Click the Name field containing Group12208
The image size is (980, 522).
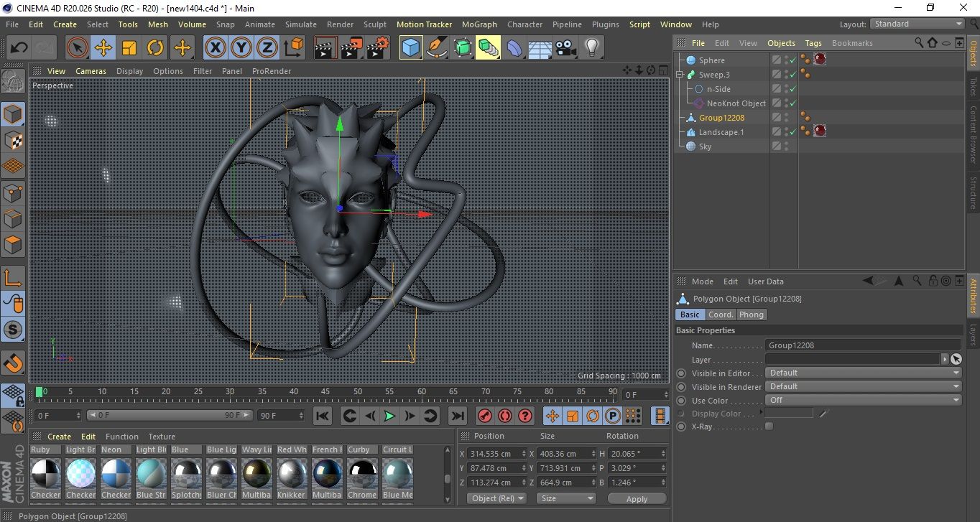pos(862,345)
